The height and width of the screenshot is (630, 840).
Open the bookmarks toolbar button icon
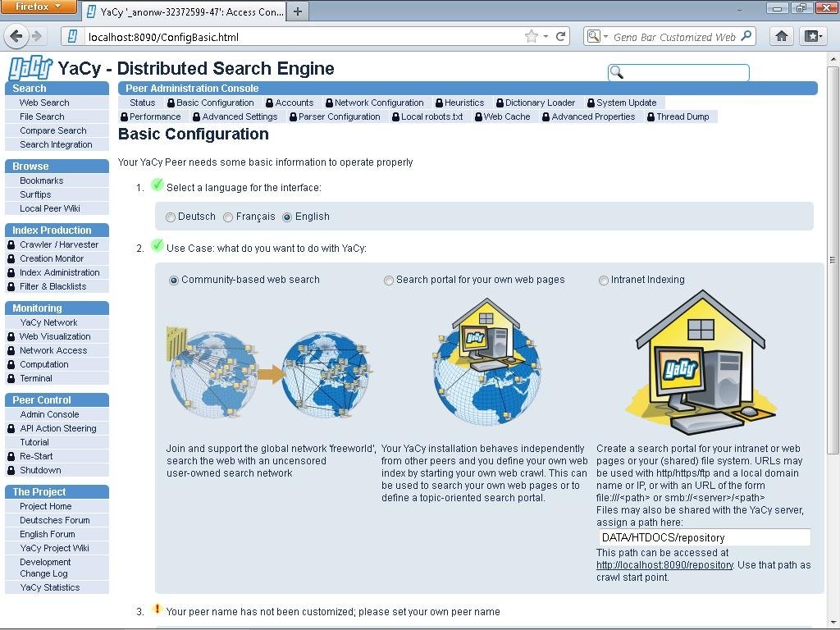[813, 36]
